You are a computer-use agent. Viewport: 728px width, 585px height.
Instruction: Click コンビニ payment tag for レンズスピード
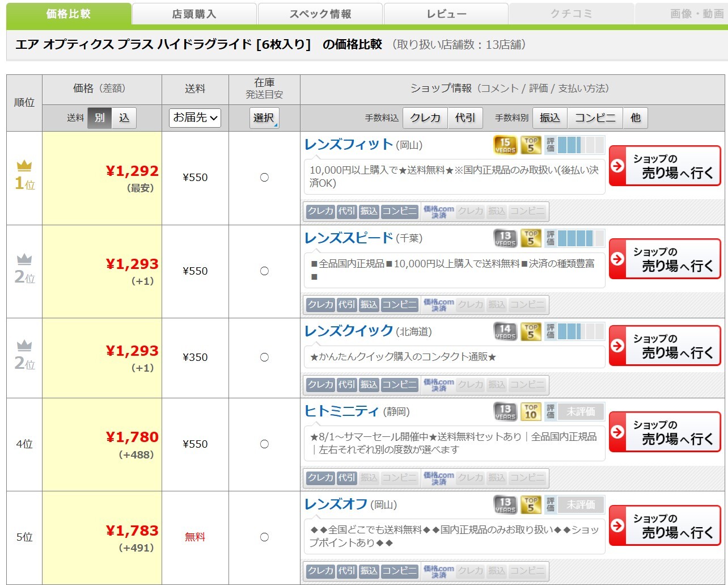point(399,305)
